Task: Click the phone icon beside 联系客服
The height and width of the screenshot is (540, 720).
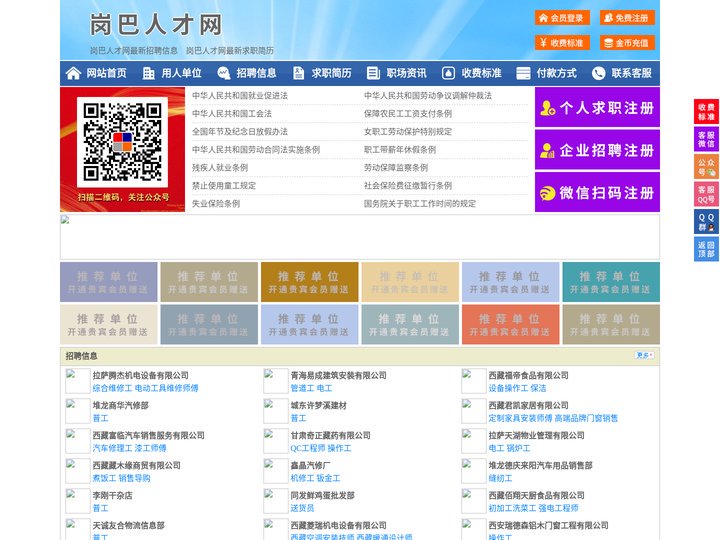Action: tap(598, 73)
